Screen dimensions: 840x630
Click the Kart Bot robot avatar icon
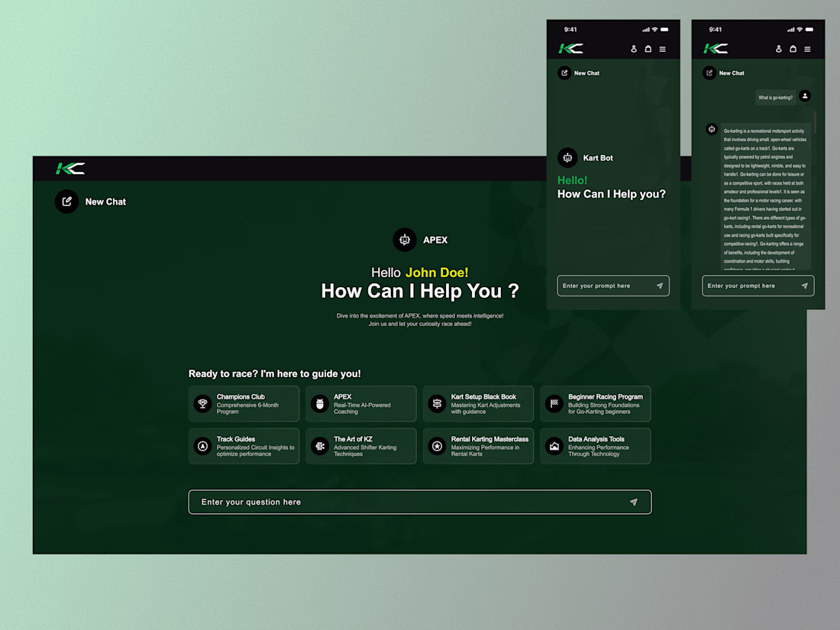coord(567,157)
